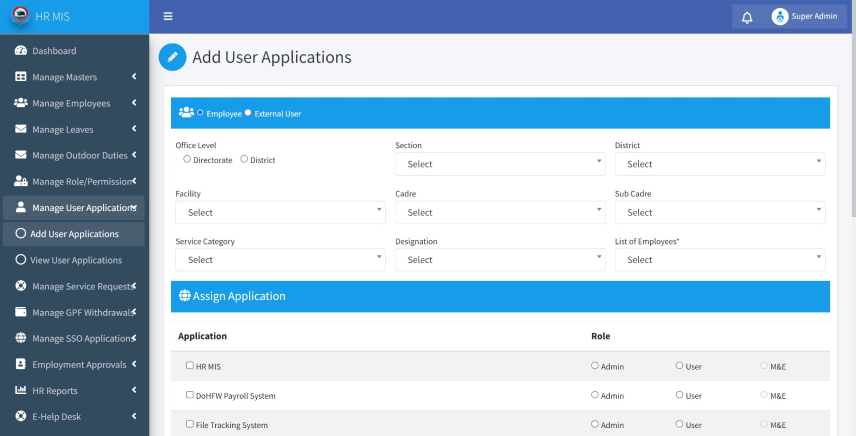Screen dimensions: 856x436
Task: Click the Super Admin avatar icon
Action: tap(780, 16)
